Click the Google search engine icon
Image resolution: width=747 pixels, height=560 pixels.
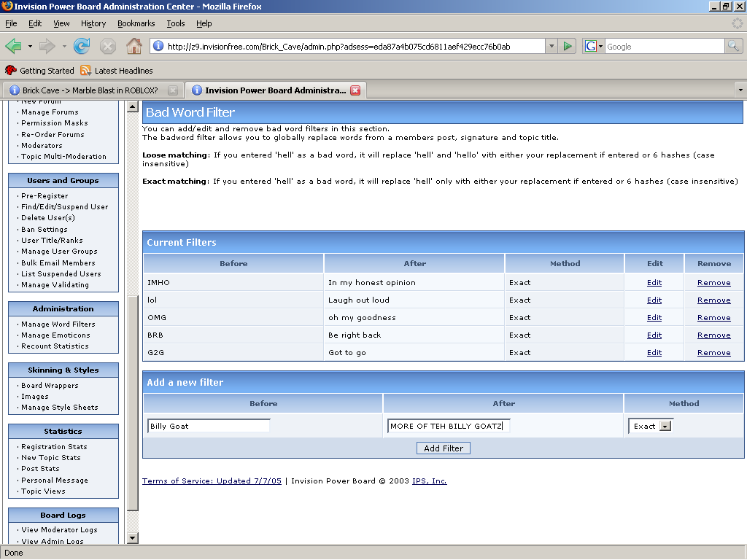pos(590,46)
